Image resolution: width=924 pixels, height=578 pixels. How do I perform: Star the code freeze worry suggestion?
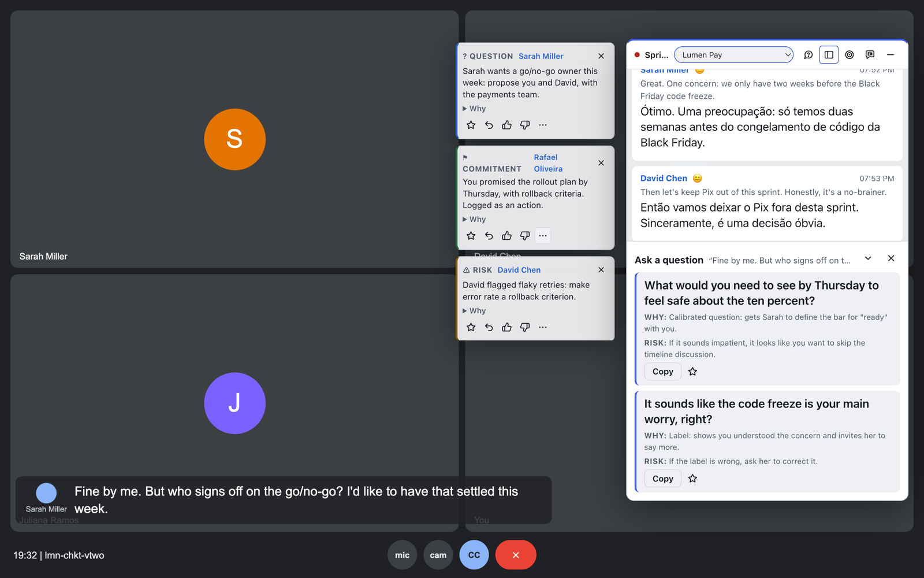693,479
